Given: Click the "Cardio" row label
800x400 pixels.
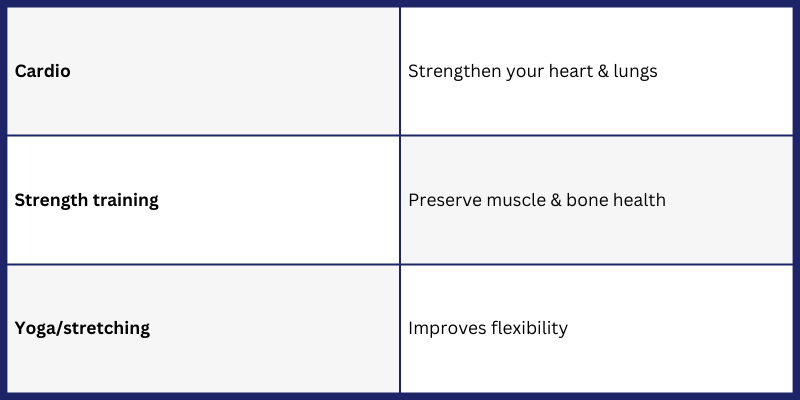Looking at the screenshot, I should [42, 72].
